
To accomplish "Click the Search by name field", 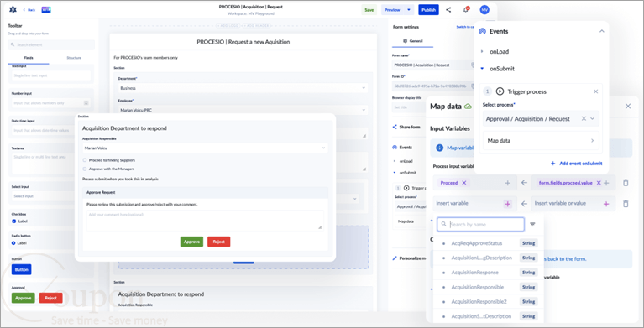I will (481, 225).
